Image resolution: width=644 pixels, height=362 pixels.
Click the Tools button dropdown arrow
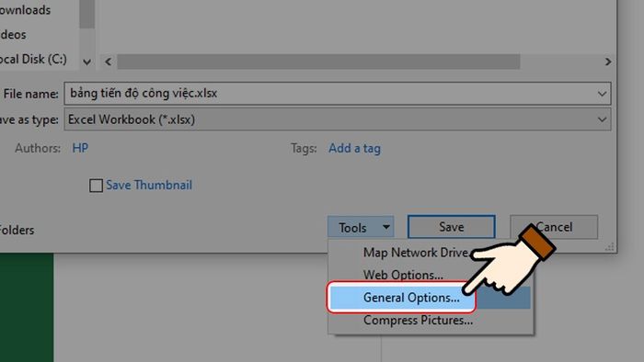[x=386, y=227]
